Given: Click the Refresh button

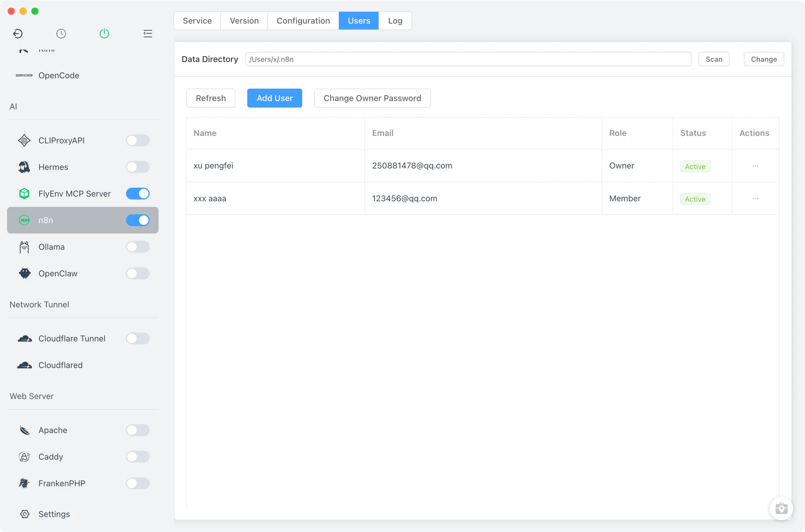Looking at the screenshot, I should click(x=211, y=98).
